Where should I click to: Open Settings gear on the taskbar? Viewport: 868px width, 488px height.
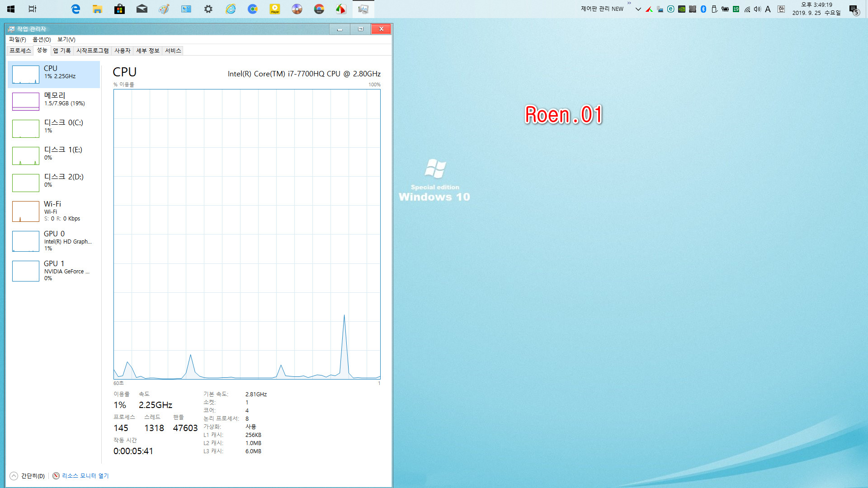click(x=208, y=9)
